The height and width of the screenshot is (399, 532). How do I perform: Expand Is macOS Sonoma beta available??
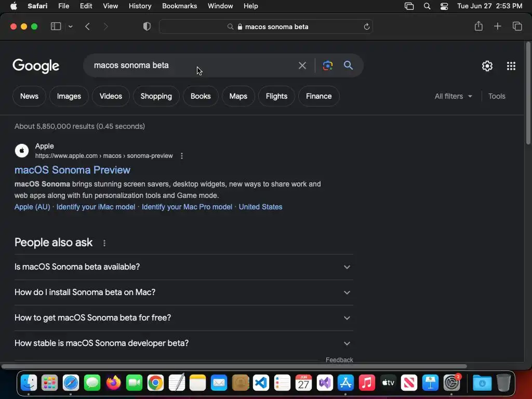click(x=183, y=267)
